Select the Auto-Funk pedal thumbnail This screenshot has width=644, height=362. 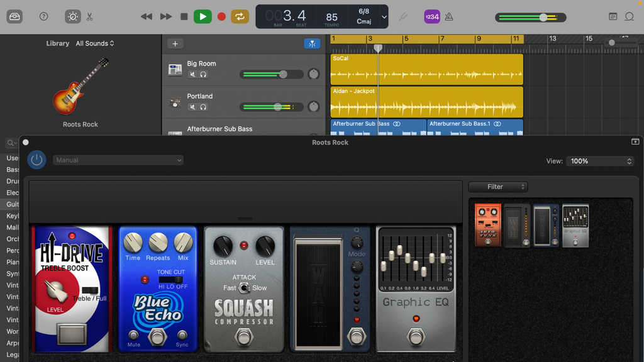487,224
